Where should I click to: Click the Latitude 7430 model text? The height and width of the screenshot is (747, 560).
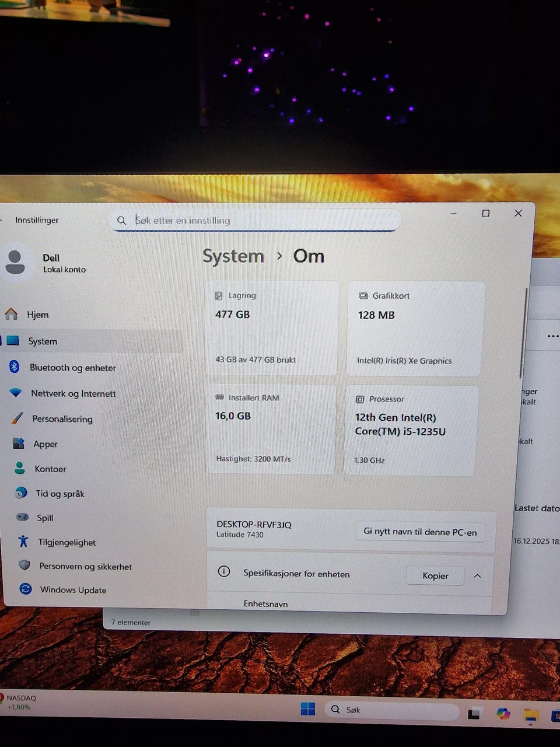240,535
